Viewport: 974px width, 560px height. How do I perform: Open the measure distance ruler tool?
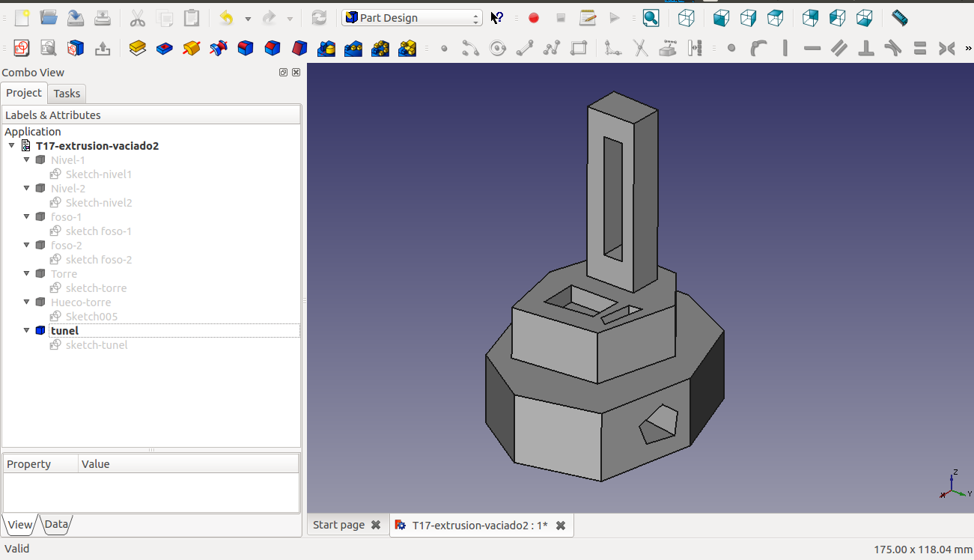tap(900, 18)
